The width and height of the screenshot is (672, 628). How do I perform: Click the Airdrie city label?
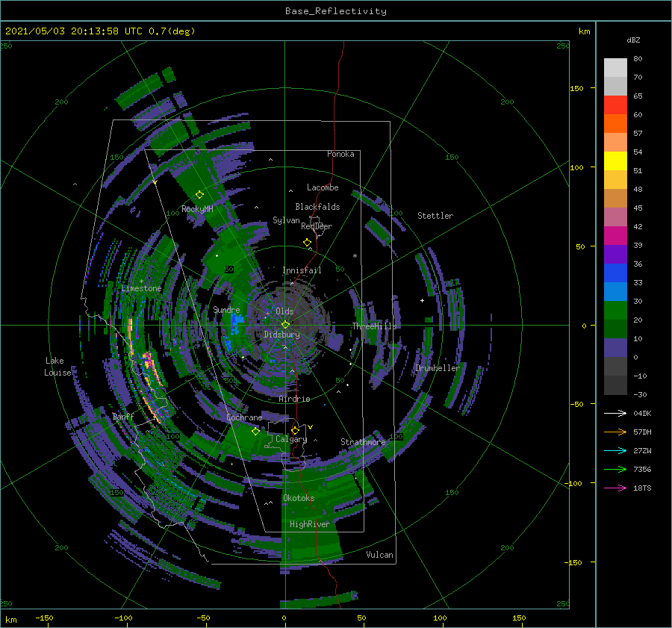[294, 399]
